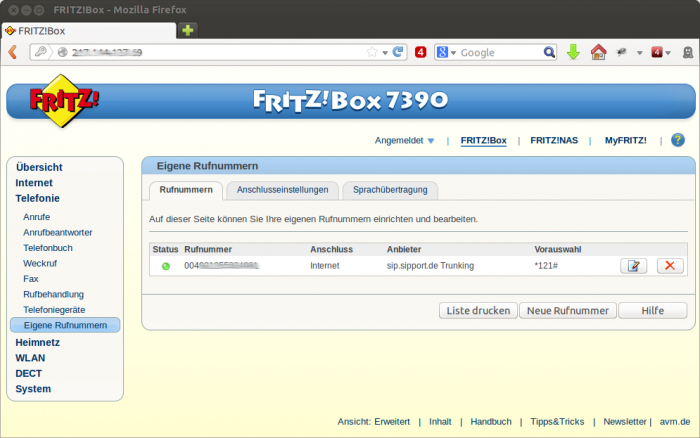This screenshot has height=438, width=700.
Task: Reload the page with the refresh icon
Action: (x=399, y=52)
